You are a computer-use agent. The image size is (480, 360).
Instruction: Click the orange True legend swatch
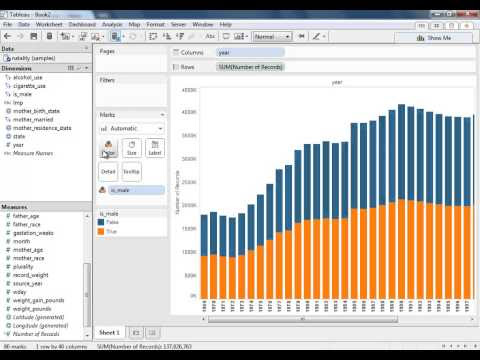click(101, 231)
